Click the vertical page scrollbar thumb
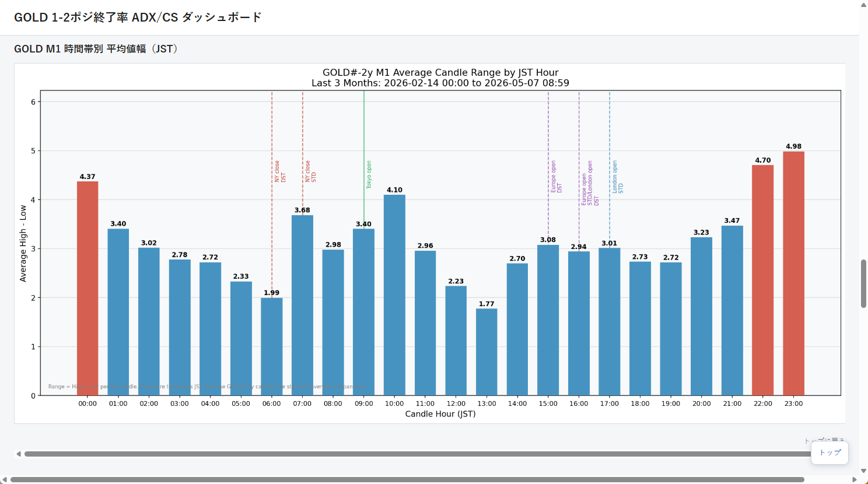This screenshot has width=868, height=484. pyautogui.click(x=863, y=283)
